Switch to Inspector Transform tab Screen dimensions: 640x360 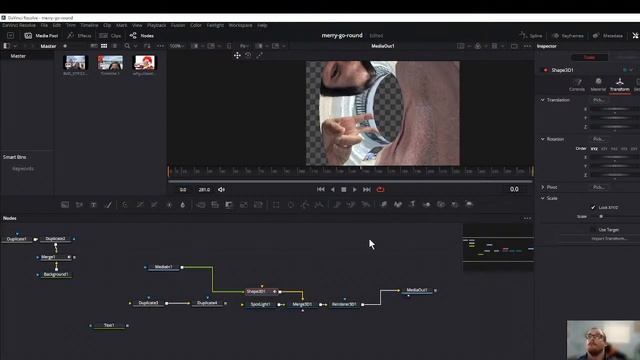620,85
